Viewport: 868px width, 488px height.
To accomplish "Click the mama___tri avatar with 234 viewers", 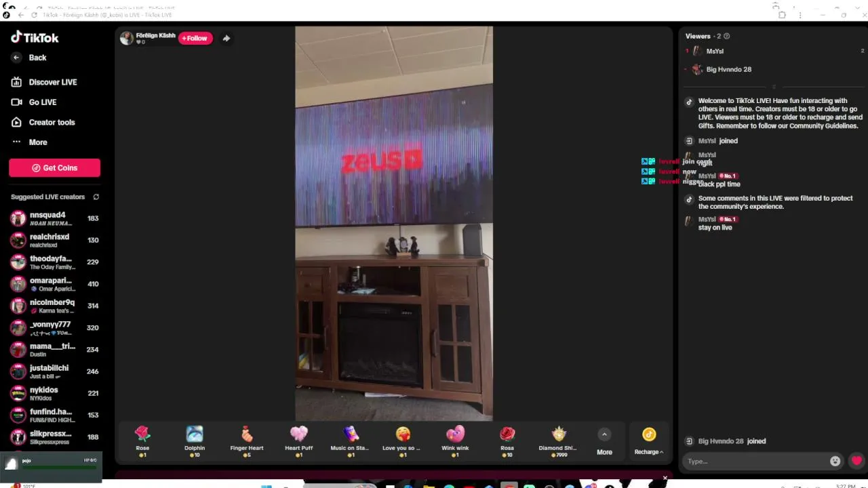I will [x=18, y=350].
